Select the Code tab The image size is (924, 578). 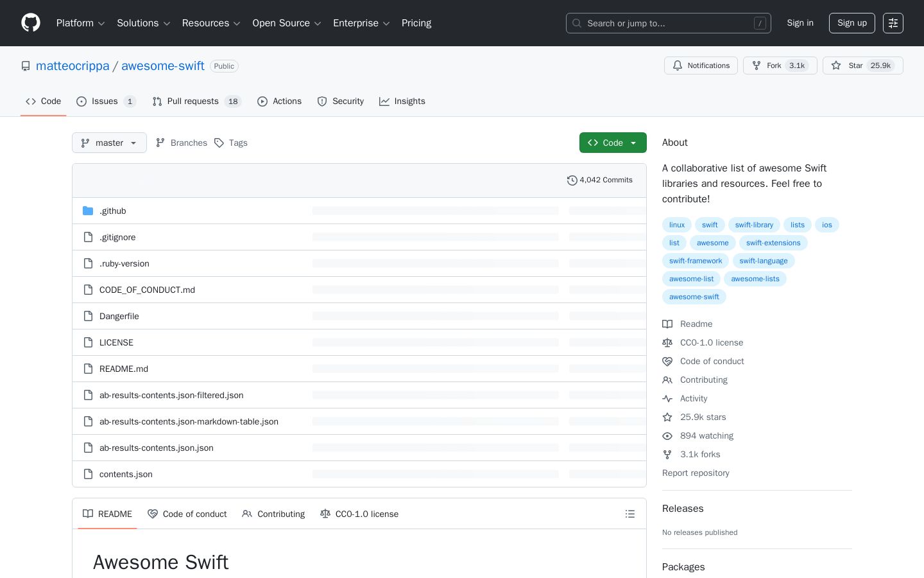tap(43, 101)
